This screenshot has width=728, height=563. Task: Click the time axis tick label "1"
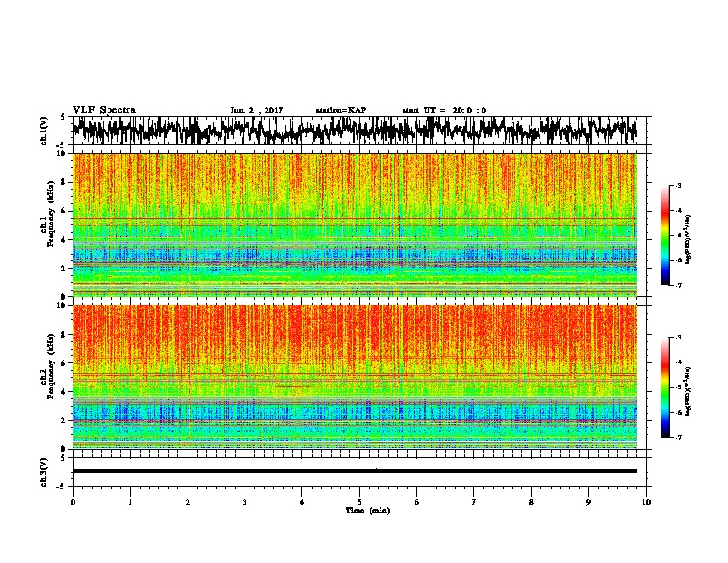[x=130, y=502]
